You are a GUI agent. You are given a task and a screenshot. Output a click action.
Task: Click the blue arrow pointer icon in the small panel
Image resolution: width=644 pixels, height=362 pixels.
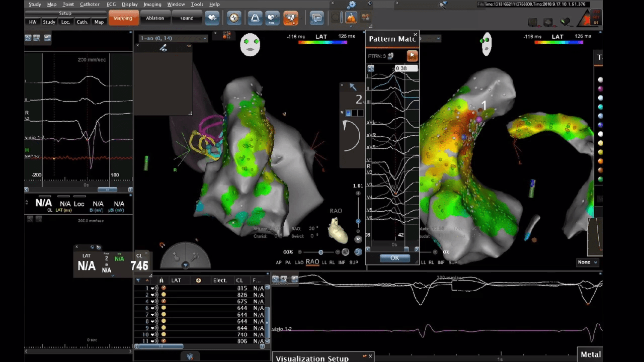(353, 87)
